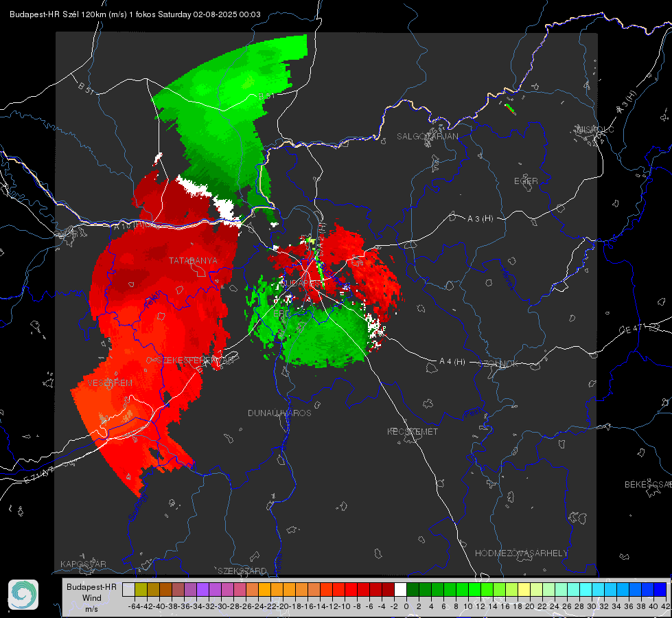Screen dimensions: 672x618
Task: Click the HODMEZOVASARHELY city label
Action: pyautogui.click(x=521, y=553)
